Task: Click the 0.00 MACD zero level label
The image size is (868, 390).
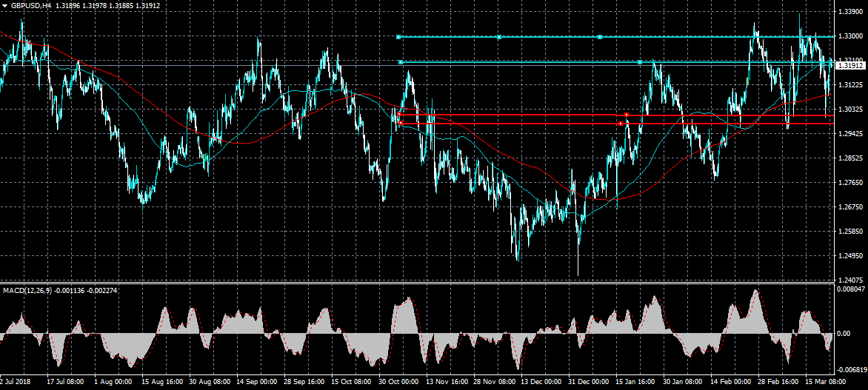Action: click(x=844, y=334)
